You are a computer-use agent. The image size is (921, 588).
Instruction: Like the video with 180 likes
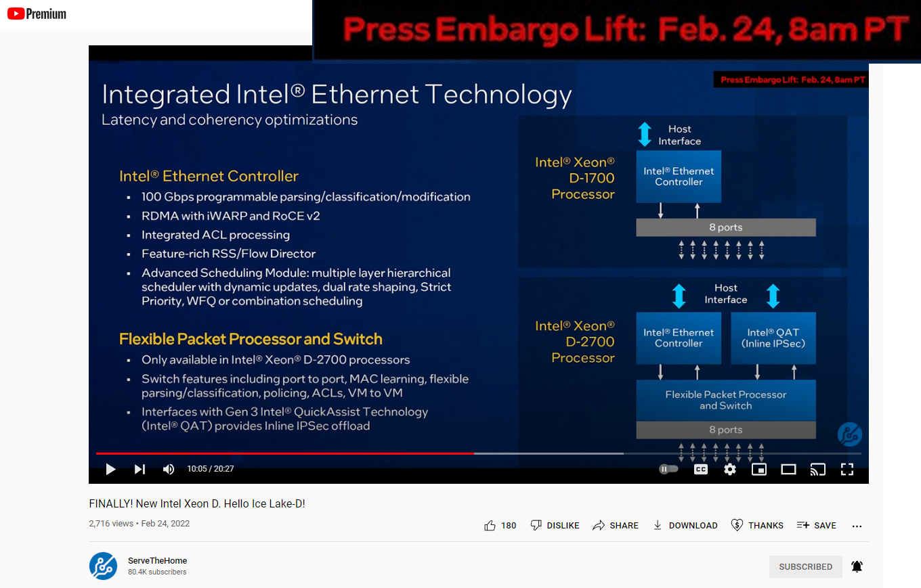click(x=500, y=525)
